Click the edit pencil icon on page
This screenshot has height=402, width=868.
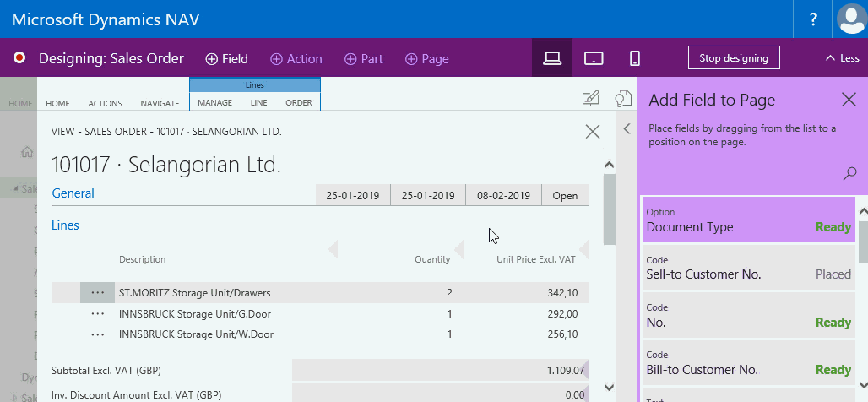591,99
